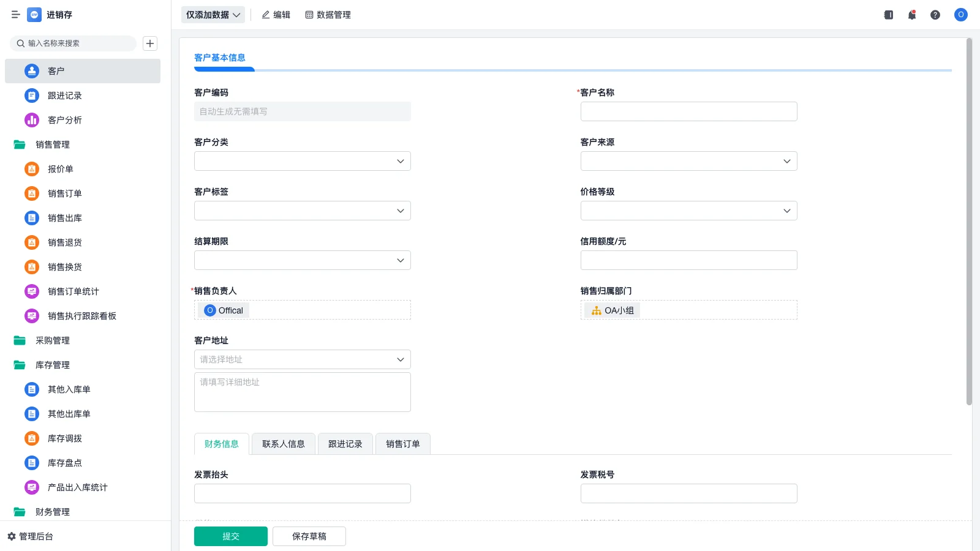Screen dimensions: 980x551
Task: Expand the 客户来源 dropdown
Action: click(x=689, y=161)
